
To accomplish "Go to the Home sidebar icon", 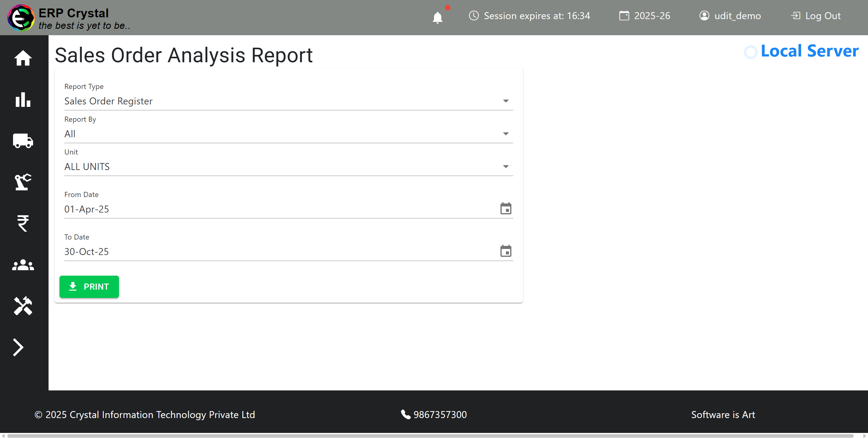I will pyautogui.click(x=23, y=58).
